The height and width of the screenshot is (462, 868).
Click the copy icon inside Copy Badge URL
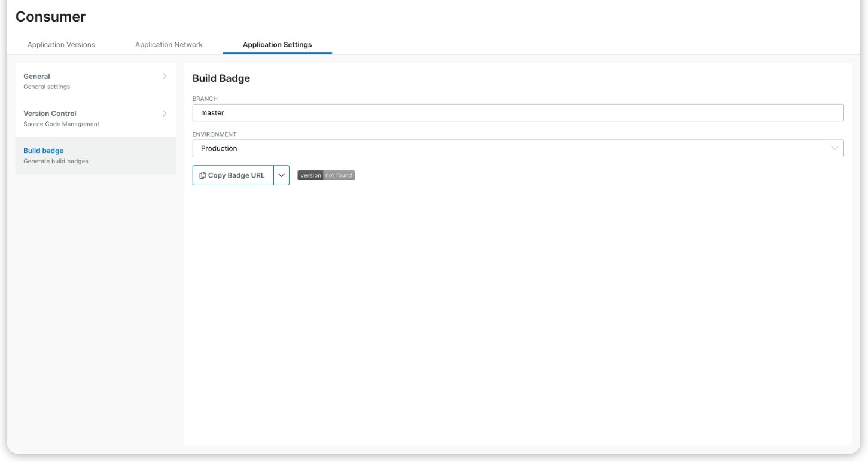coord(203,175)
